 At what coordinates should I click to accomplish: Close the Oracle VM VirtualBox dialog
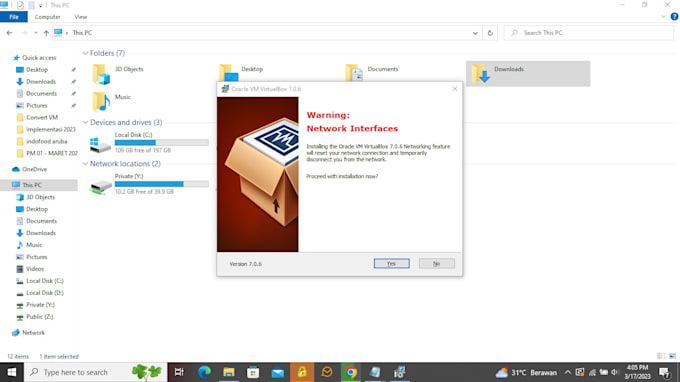pos(454,89)
